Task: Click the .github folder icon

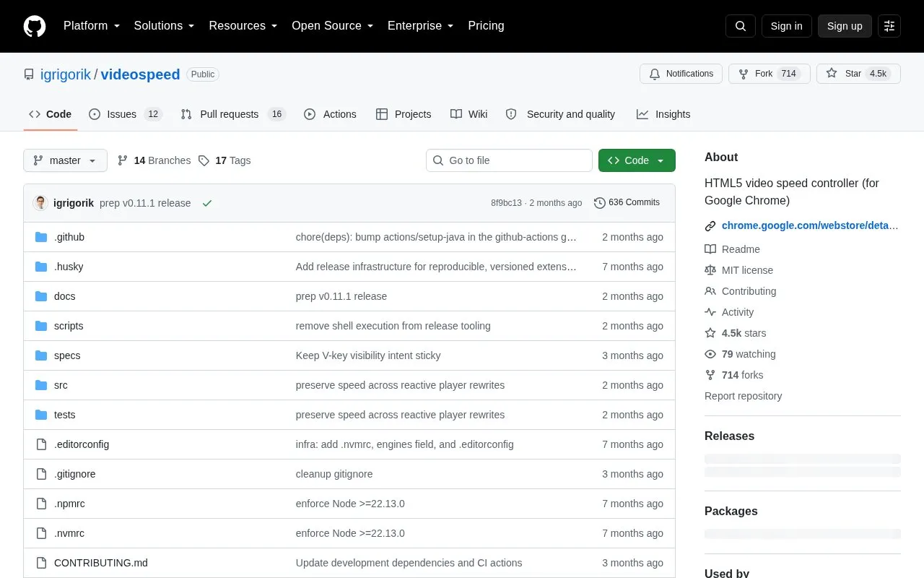Action: click(41, 237)
